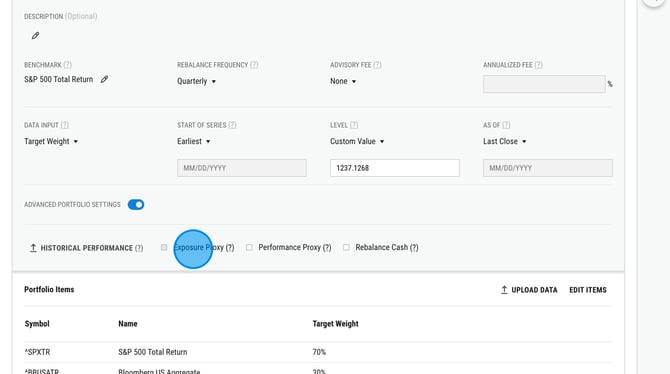Open the Advisory Fee None dropdown
670x374 pixels.
[x=343, y=81]
